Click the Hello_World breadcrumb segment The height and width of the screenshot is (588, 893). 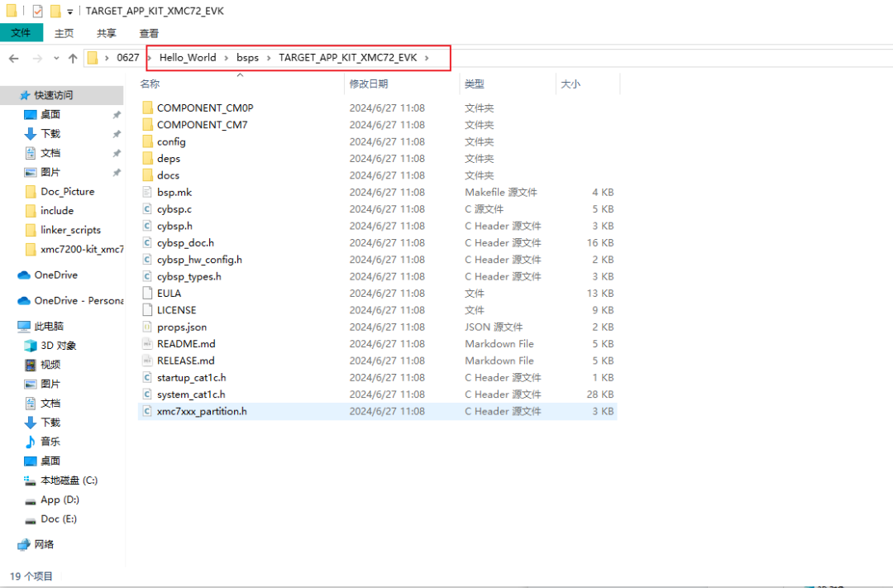pos(188,58)
